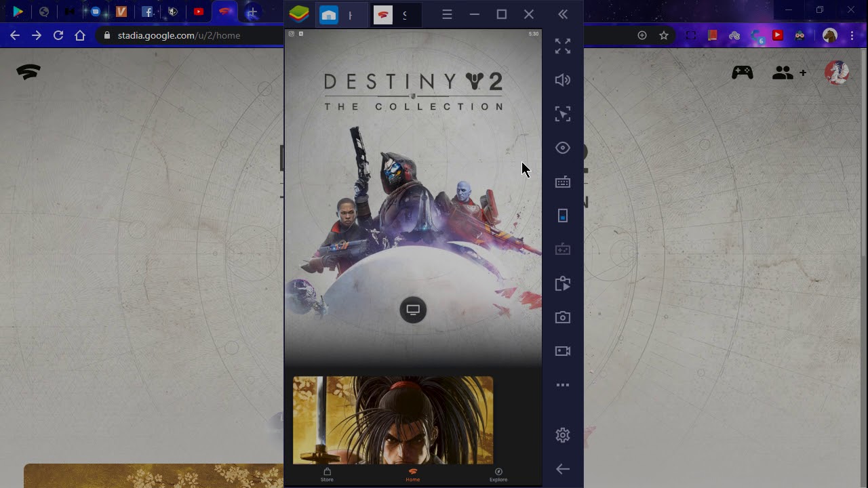Reload the Stadia page in Chrome
The image size is (868, 488).
tap(58, 35)
